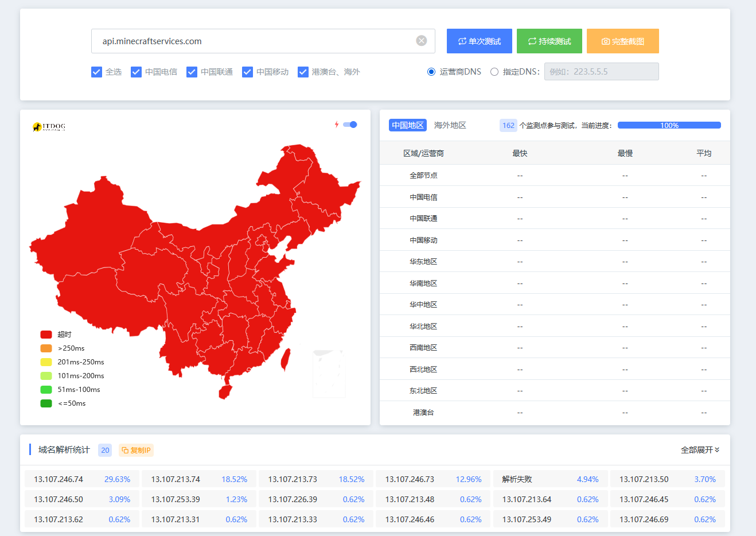Click the ITDOG logo on the map
The height and width of the screenshot is (536, 756).
tap(49, 126)
